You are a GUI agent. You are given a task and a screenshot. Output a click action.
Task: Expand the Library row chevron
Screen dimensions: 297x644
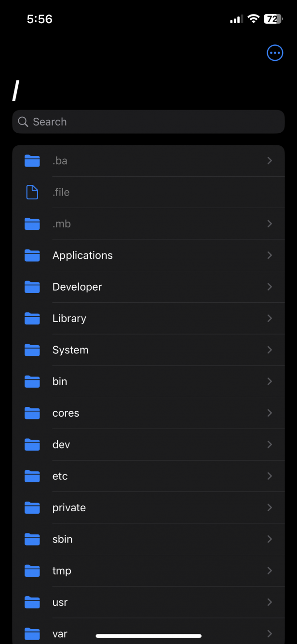point(270,319)
